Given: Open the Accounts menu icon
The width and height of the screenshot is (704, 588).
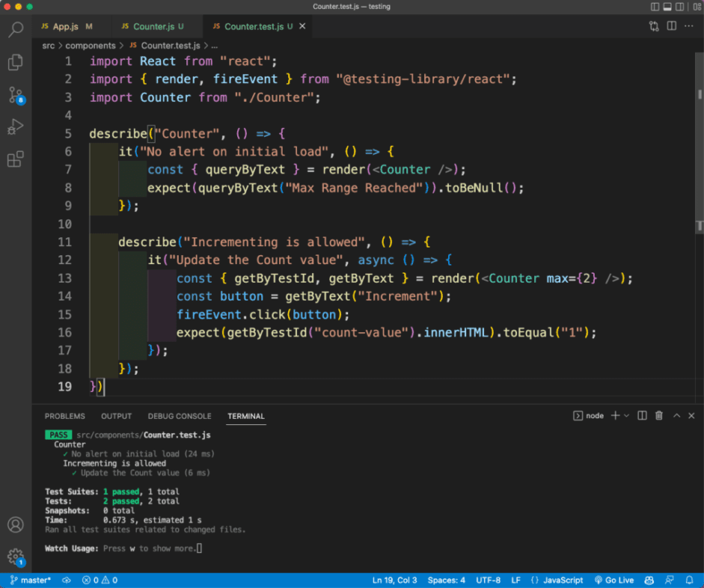Looking at the screenshot, I should coord(16,524).
